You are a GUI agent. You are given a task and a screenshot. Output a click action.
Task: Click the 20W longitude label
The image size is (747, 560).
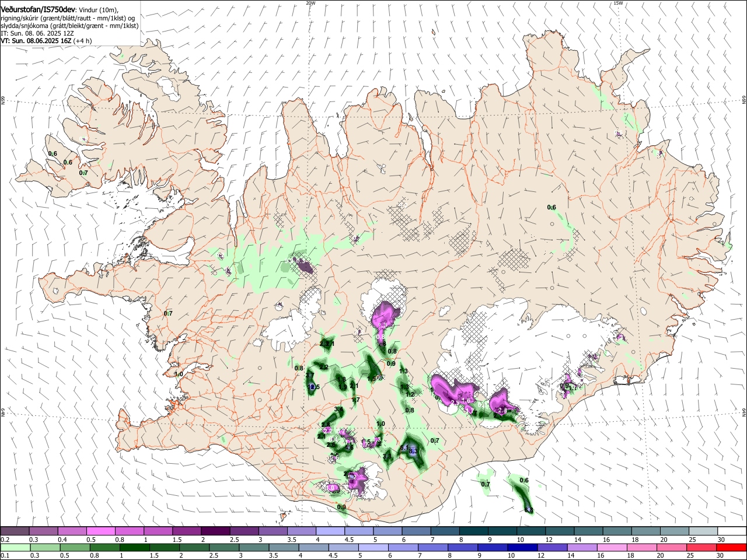pos(310,3)
